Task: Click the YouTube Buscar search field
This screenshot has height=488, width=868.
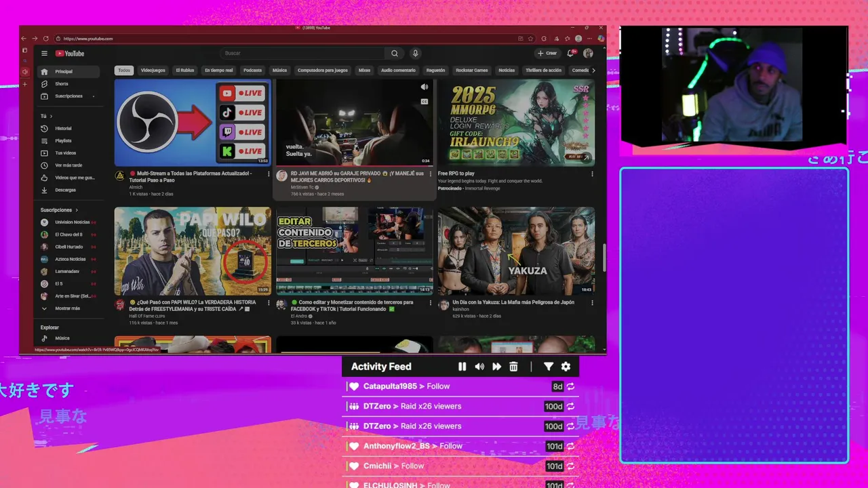Action: point(302,53)
